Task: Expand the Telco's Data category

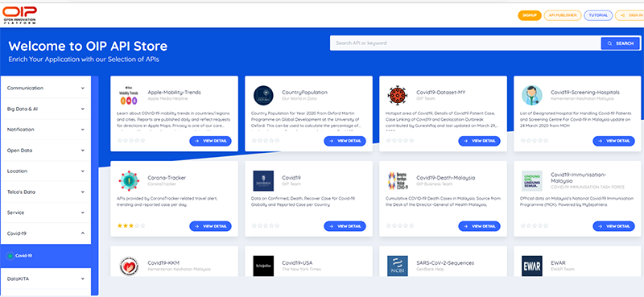Action: point(46,192)
